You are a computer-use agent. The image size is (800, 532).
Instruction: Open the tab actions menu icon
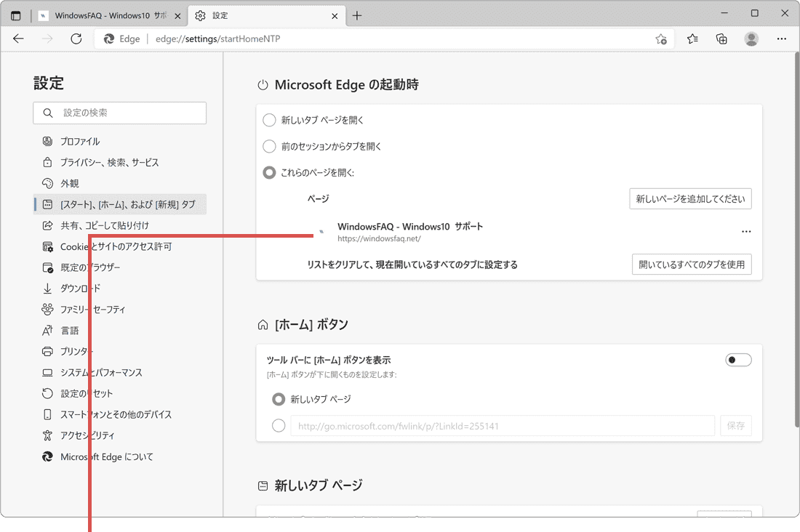pyautogui.click(x=16, y=16)
